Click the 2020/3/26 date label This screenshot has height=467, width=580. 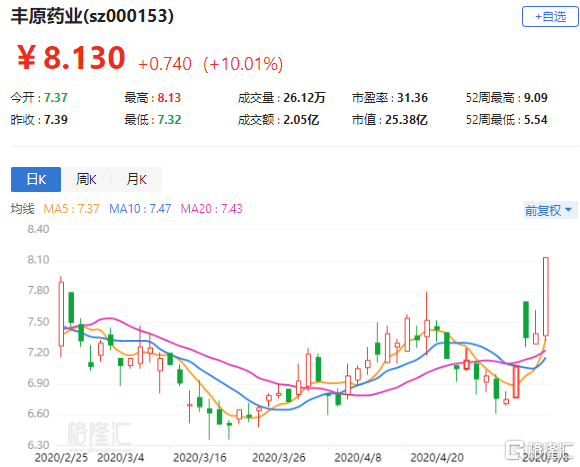[x=279, y=458]
